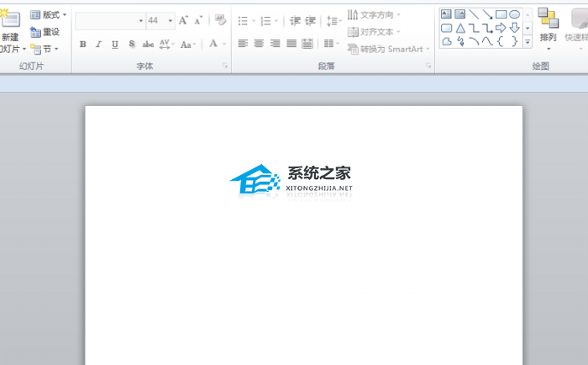Screen dimensions: 588x365
Task: Open the Section (节) dropdown
Action: point(45,49)
